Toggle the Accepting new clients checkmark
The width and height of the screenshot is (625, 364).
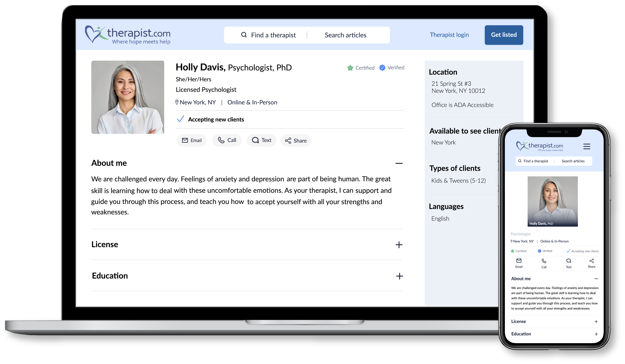tap(181, 119)
